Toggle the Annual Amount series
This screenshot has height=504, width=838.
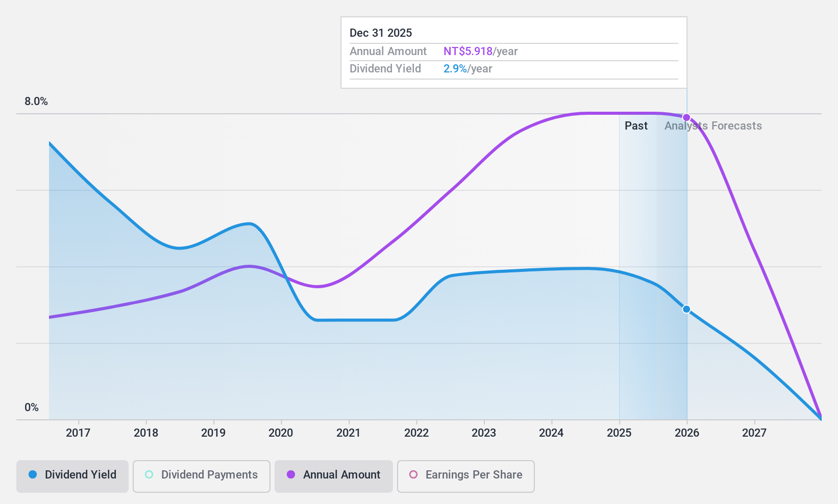click(x=334, y=476)
